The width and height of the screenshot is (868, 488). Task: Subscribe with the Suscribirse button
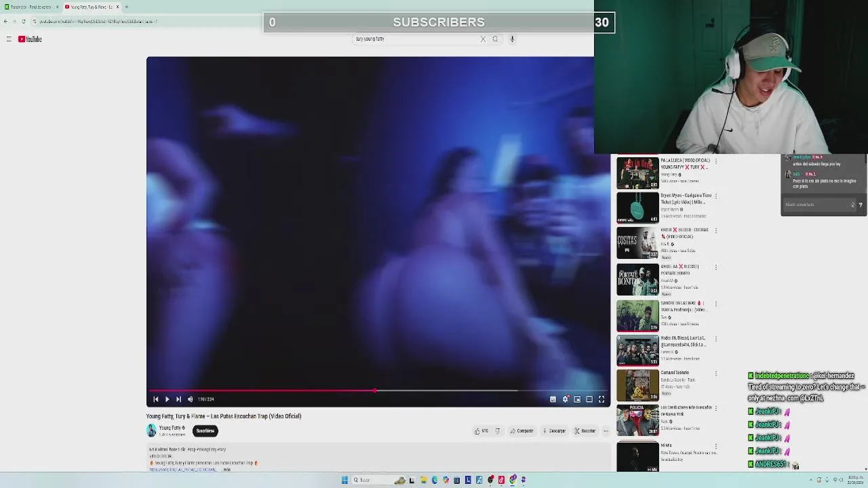pyautogui.click(x=205, y=430)
